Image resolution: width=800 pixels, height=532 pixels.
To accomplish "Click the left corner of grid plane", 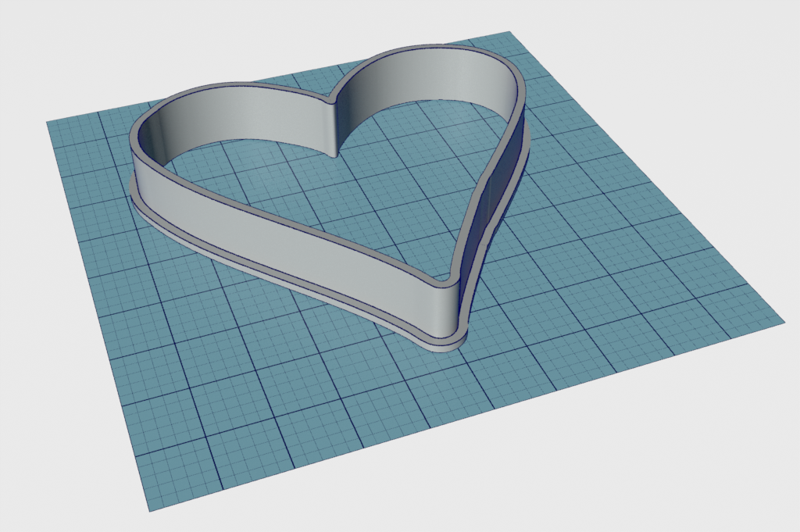I will click(x=48, y=122).
